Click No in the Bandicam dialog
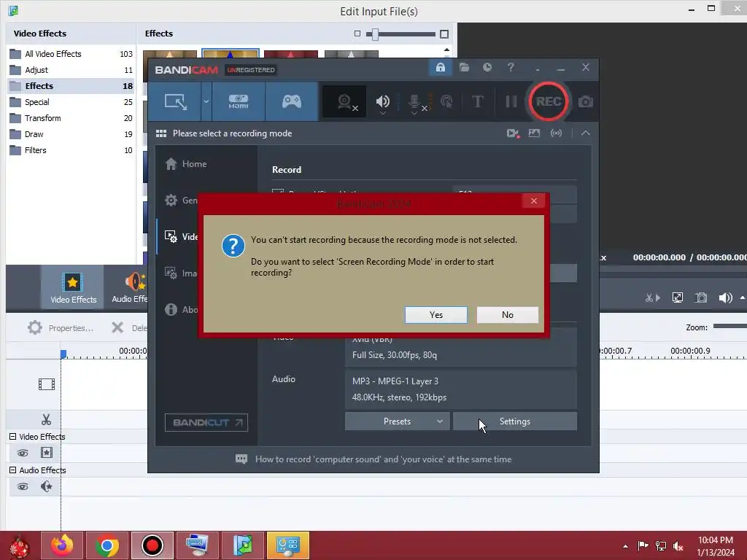Screen dimensions: 747x560 click(508, 315)
